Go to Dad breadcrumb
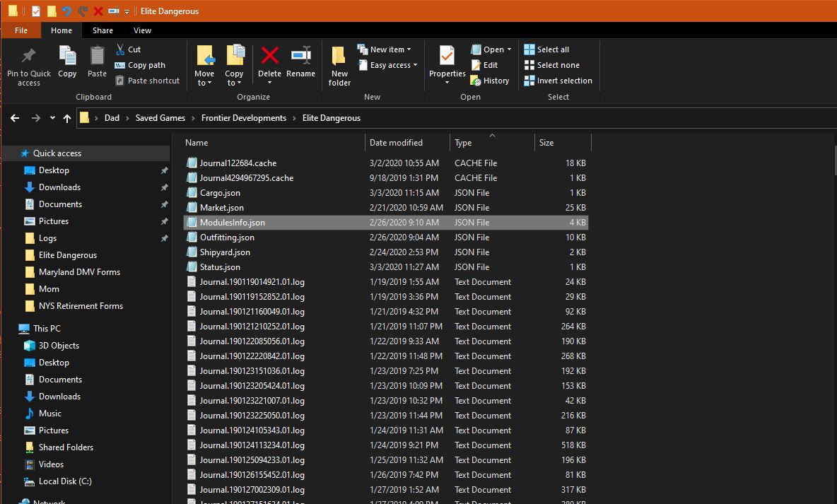This screenshot has width=837, height=504. coord(112,118)
